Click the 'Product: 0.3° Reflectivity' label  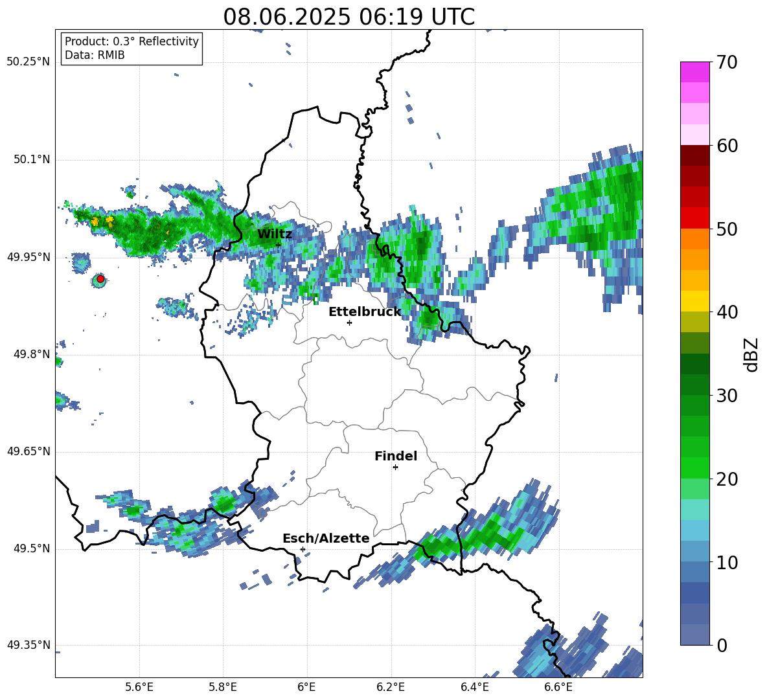pos(132,41)
